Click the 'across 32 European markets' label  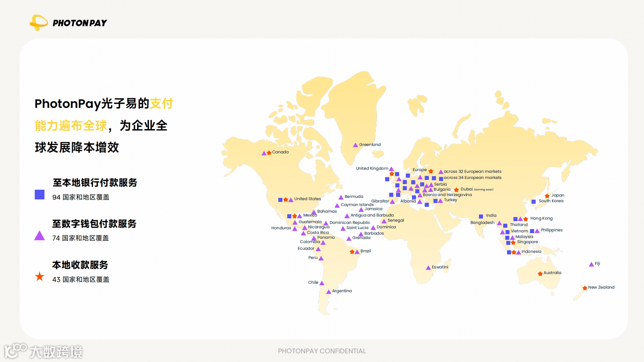(x=473, y=171)
